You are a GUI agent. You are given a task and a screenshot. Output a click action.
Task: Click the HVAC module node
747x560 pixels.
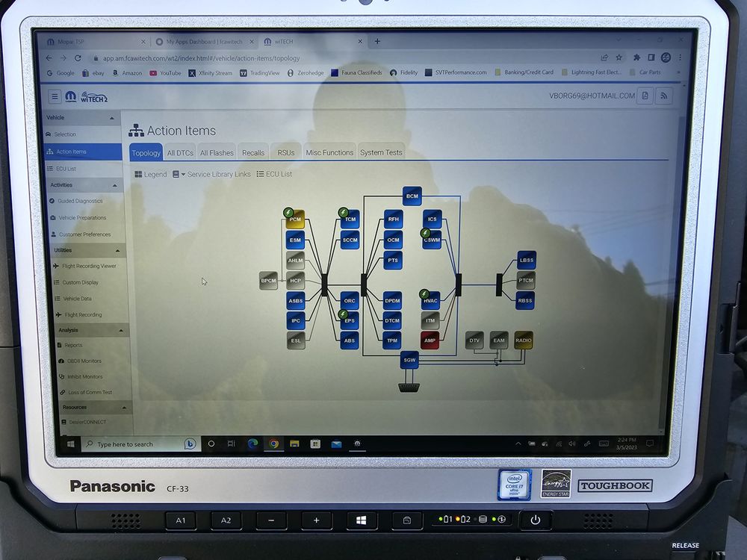pos(430,300)
